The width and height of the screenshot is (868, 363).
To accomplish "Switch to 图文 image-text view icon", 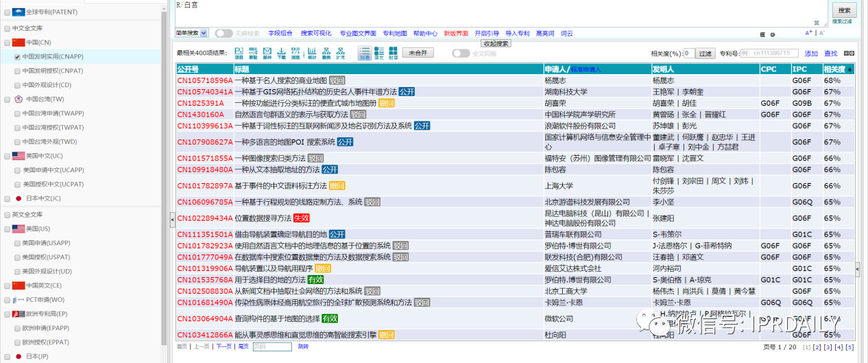I will 379,53.
